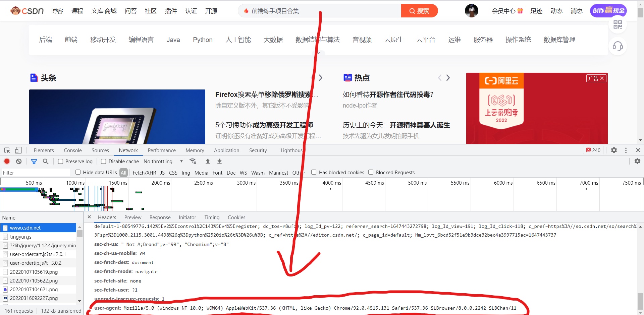The height and width of the screenshot is (315, 644).
Task: Open DevTools settings gear
Action: point(614,150)
